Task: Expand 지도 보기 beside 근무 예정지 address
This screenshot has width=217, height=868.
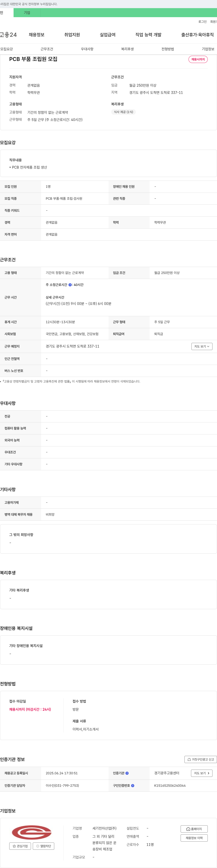Action: coord(202,346)
